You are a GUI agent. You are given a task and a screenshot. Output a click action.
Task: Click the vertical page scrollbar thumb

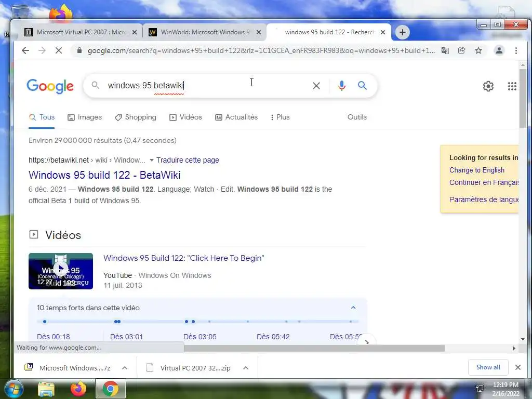coord(523,98)
